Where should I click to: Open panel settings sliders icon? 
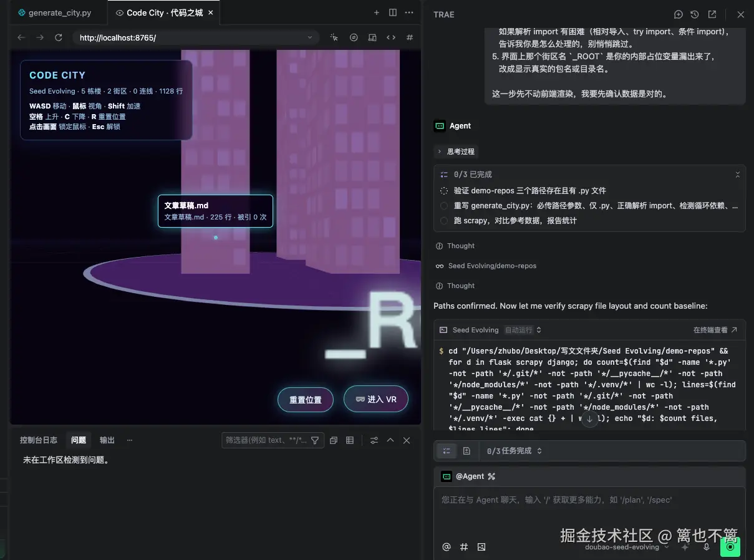pyautogui.click(x=374, y=440)
